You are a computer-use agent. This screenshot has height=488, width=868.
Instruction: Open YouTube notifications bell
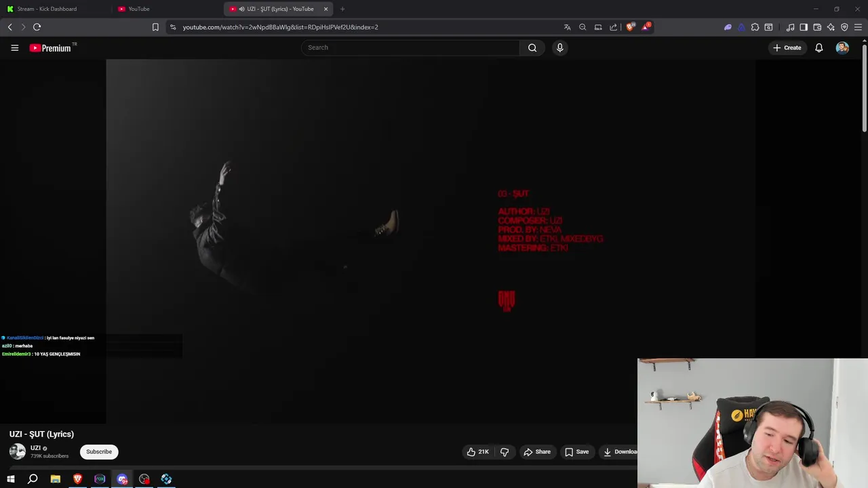pos(818,47)
